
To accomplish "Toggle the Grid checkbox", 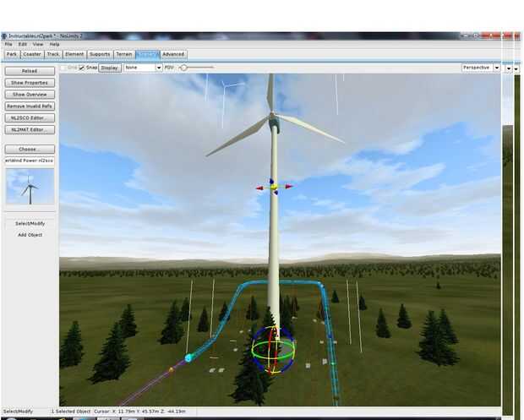I will coord(63,68).
